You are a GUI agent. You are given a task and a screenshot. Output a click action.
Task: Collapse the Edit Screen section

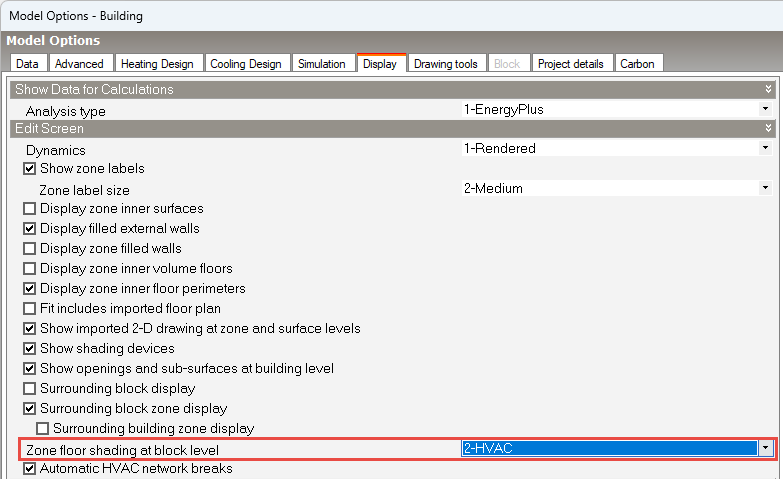tap(767, 129)
